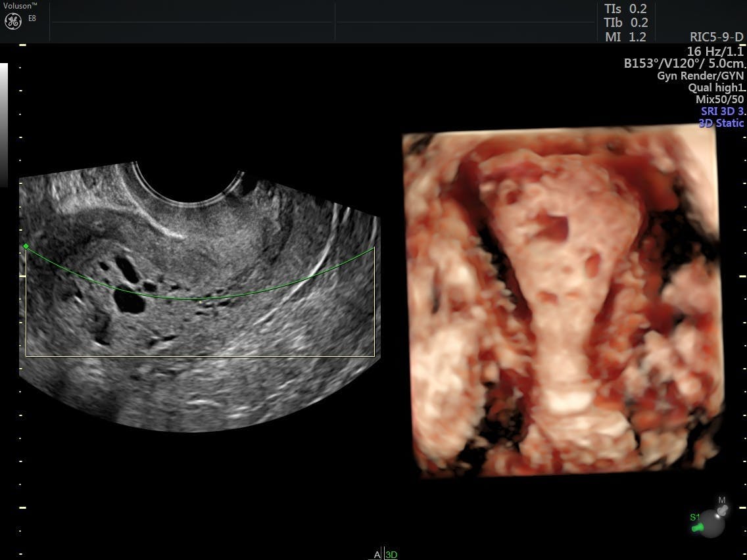Click the green diamond render-line handle
Viewport: 747px width, 560px height.
coord(26,246)
